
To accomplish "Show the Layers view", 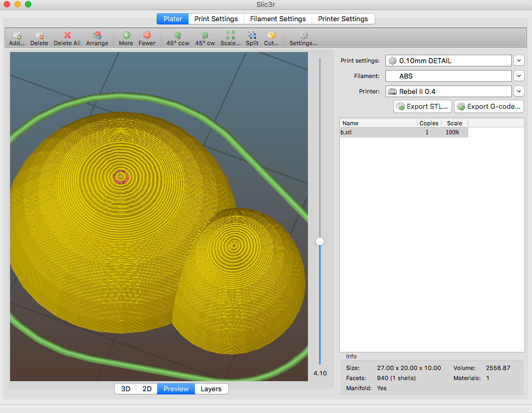I will 211,389.
